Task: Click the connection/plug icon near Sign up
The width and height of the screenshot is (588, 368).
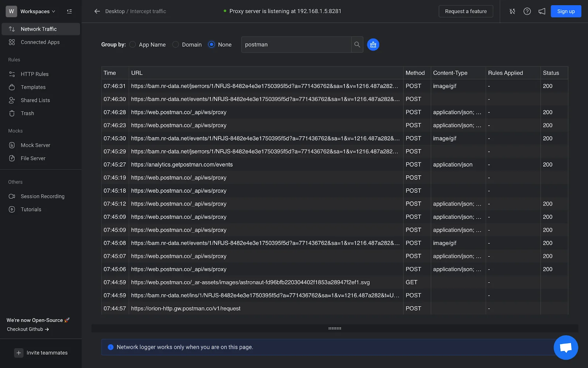Action: pos(512,11)
